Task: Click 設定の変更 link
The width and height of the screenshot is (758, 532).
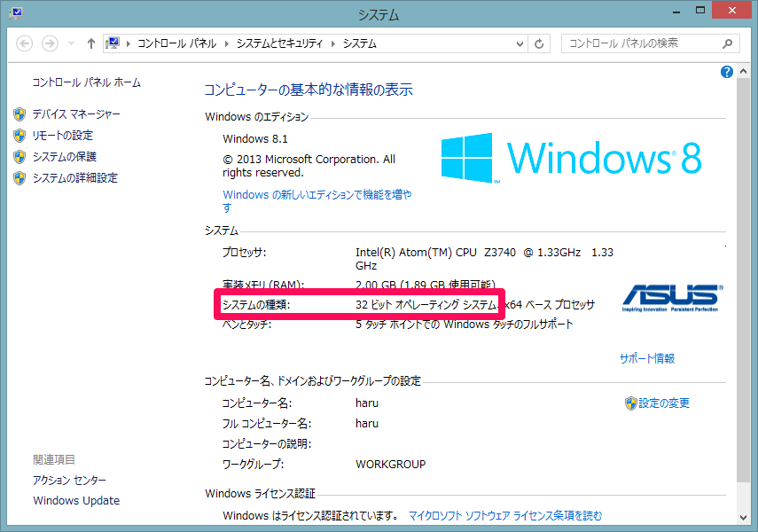Action: tap(664, 403)
